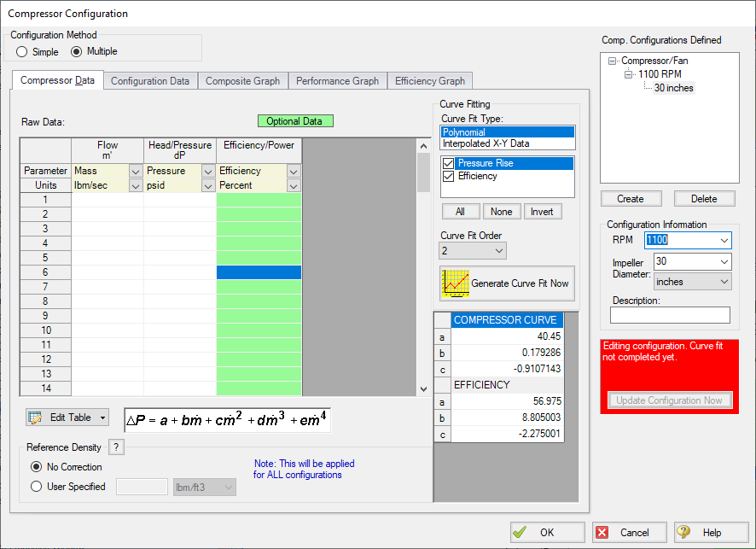Toggle the Efficiency curve fit checkbox
The height and width of the screenshot is (549, 756).
pos(449,176)
